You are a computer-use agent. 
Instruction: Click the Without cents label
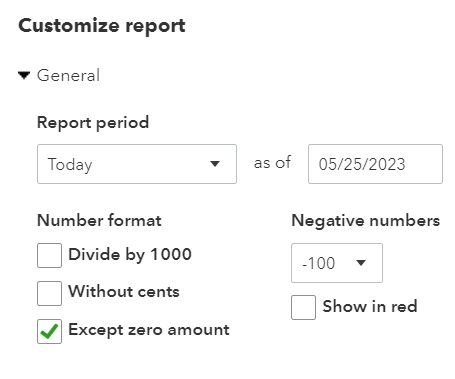point(124,291)
